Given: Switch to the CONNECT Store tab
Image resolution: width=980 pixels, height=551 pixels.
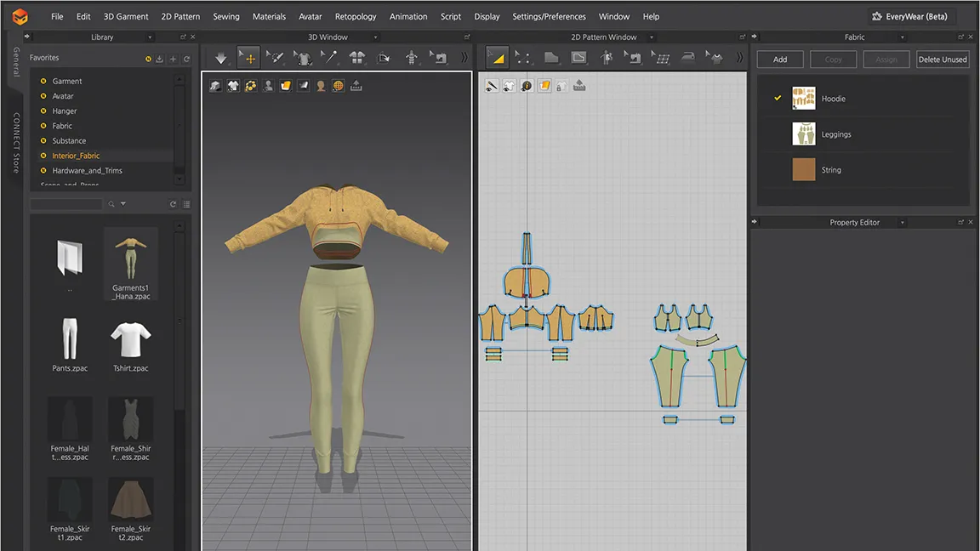Looking at the screenshot, I should click(x=15, y=143).
